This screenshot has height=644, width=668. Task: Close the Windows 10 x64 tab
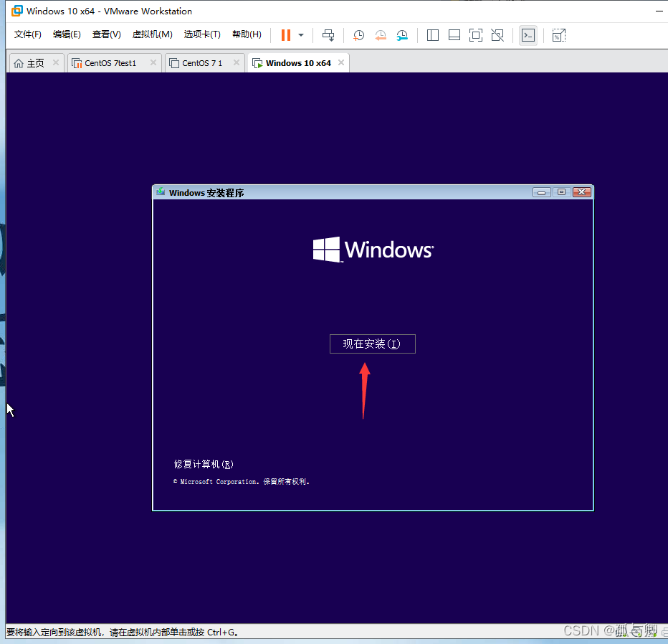[341, 62]
